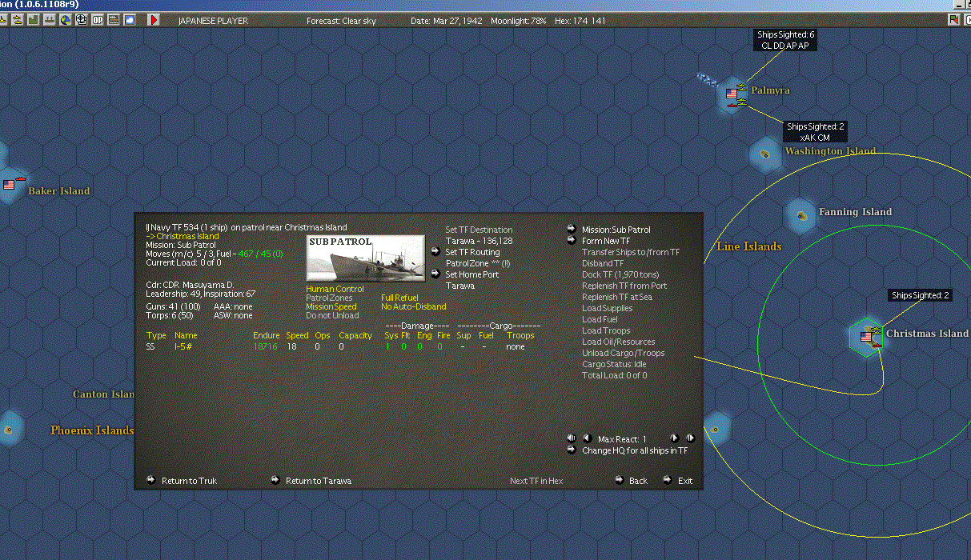Click Speed column header

click(x=297, y=335)
